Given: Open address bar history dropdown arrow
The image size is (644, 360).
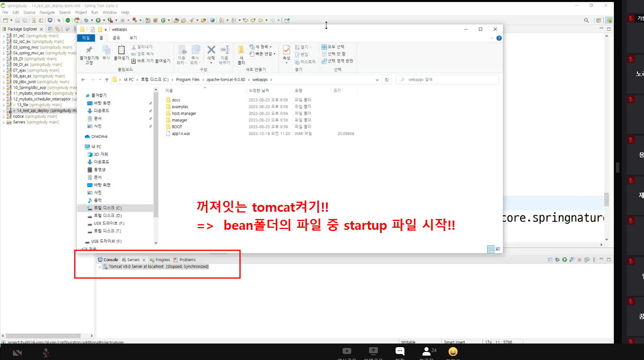Looking at the screenshot, I should (x=377, y=80).
